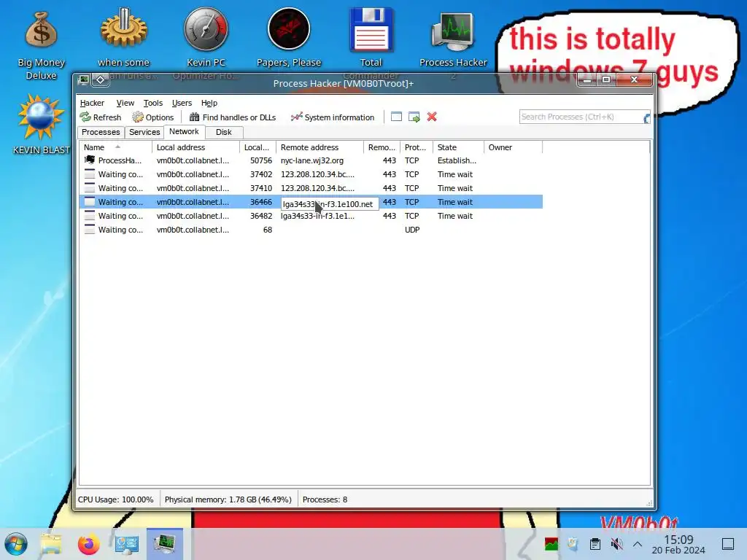
Task: Click Refresh in Process Hacker toolbar
Action: 101,117
